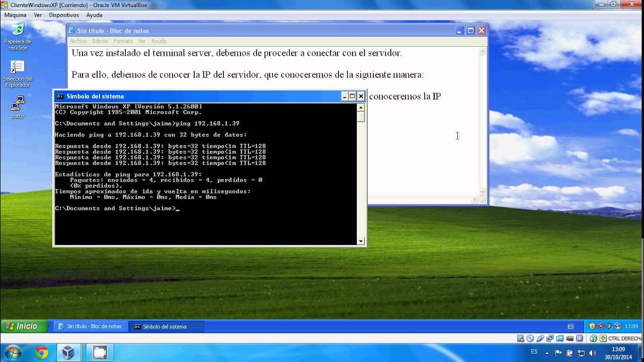The width and height of the screenshot is (644, 362).
Task: Open the Máquina menu in VirtualBox
Action: [x=15, y=15]
